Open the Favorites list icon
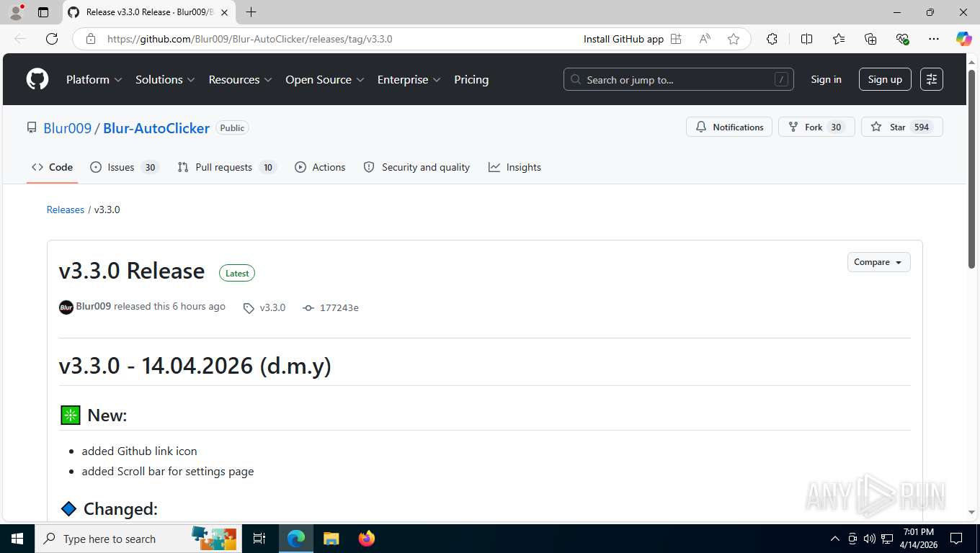Viewport: 980px width, 553px height. (x=839, y=39)
